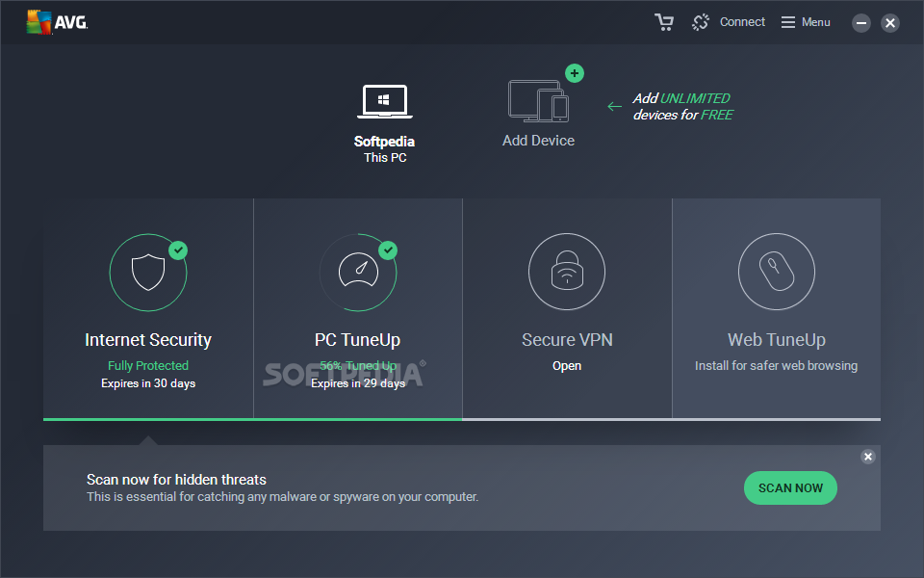This screenshot has width=924, height=578.
Task: Open the Web TuneUp mouse icon
Action: tap(777, 272)
